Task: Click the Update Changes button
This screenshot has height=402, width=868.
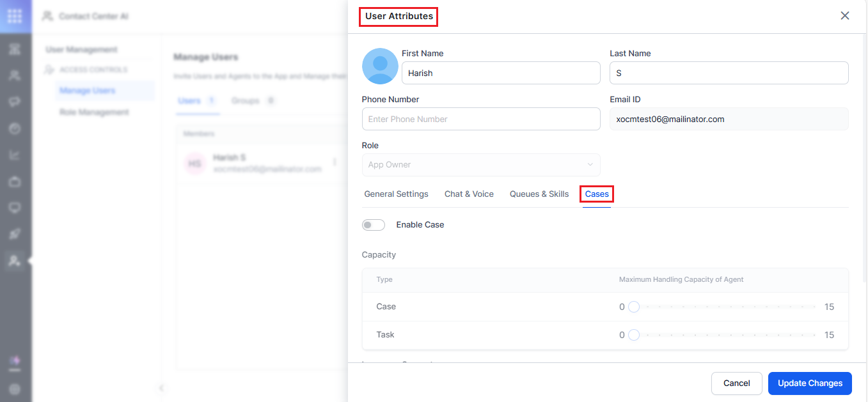Action: 810,383
